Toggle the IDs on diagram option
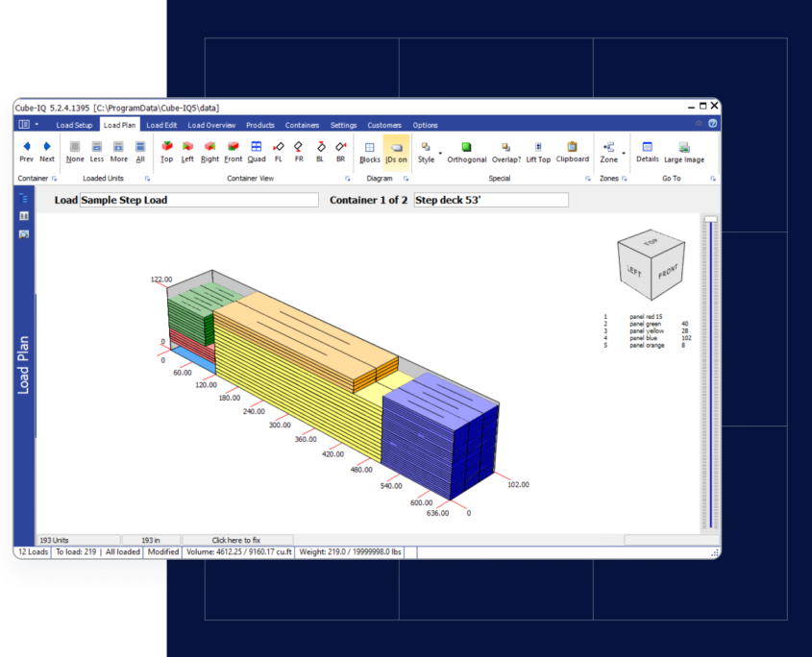 396,152
